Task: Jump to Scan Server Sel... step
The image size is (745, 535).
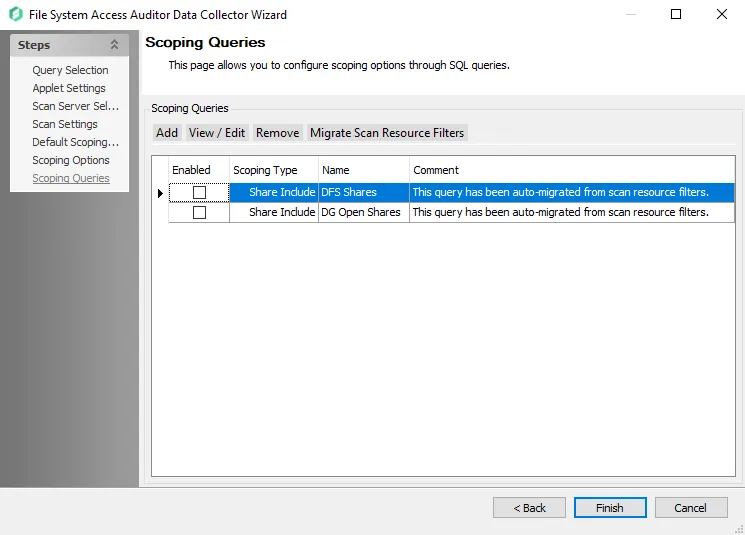Action: point(76,106)
